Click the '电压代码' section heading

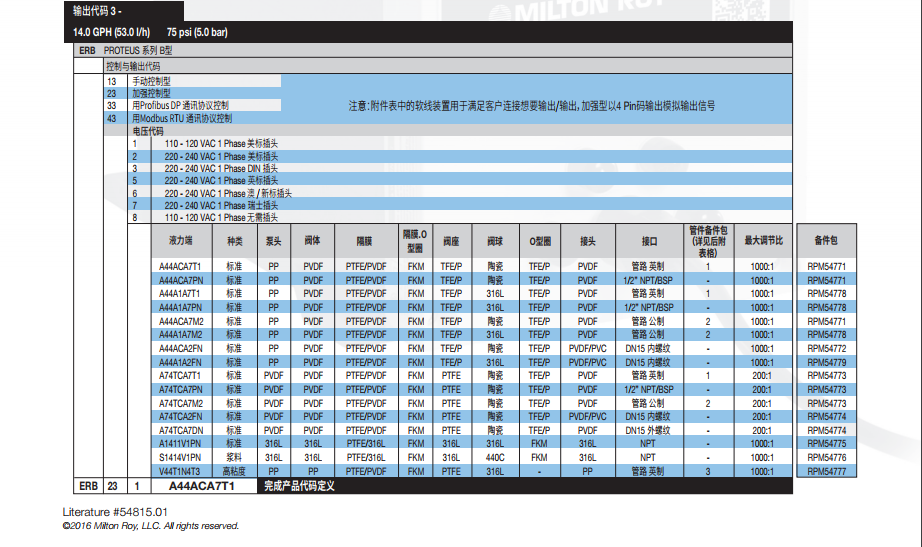tap(148, 131)
